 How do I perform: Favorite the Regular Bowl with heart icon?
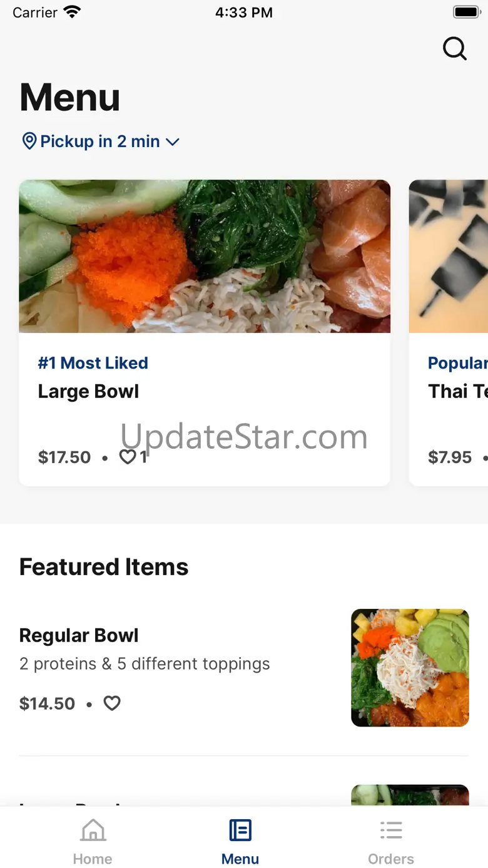coord(112,703)
